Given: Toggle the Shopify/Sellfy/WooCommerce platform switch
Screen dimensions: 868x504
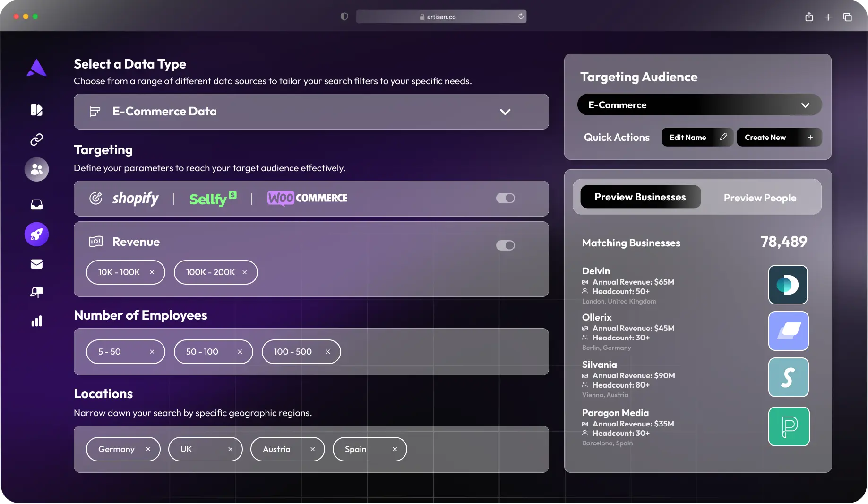Looking at the screenshot, I should coord(505,198).
